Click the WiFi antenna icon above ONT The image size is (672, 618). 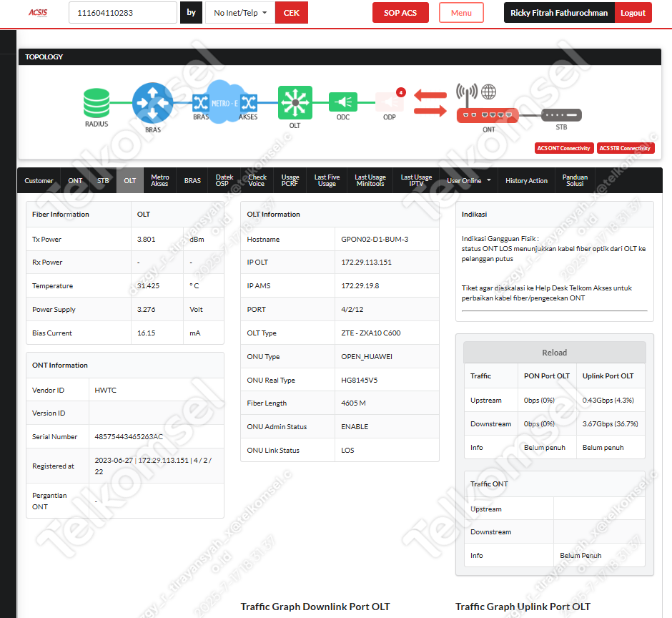(x=467, y=95)
